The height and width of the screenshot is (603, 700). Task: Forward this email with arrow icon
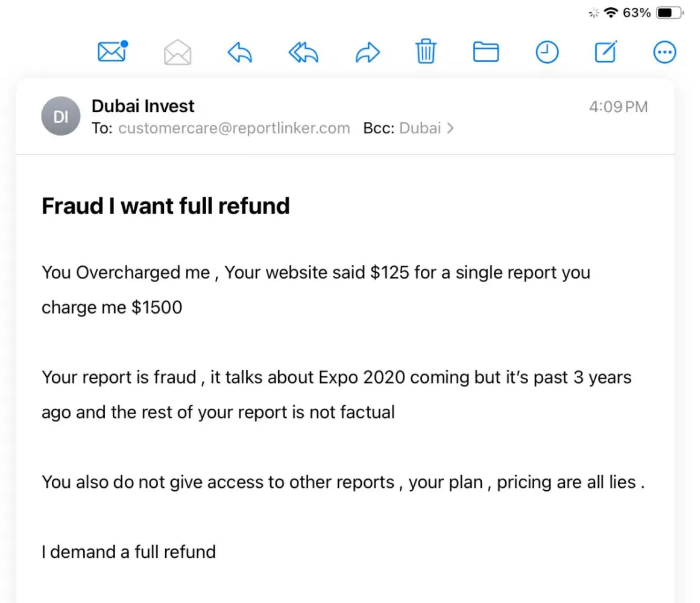click(x=367, y=52)
